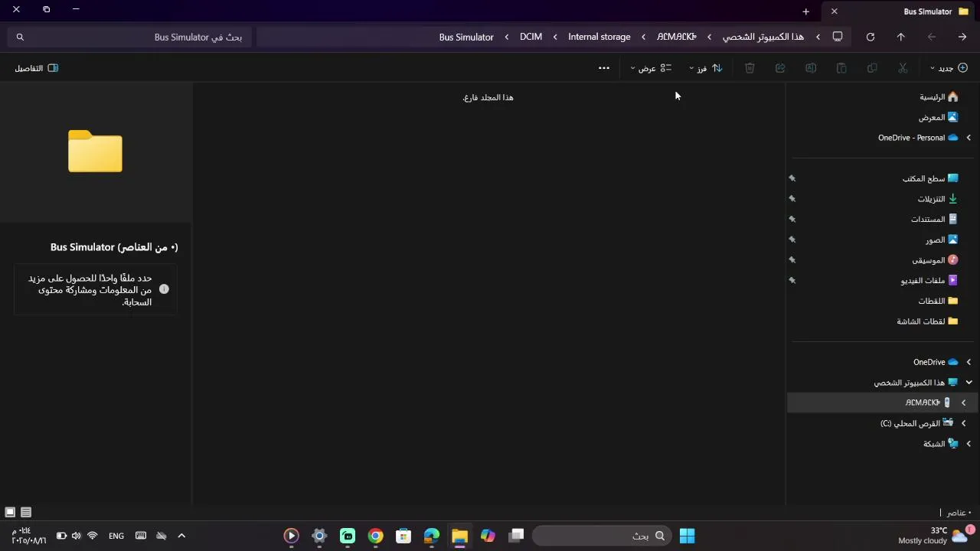Open Microsoft Store from taskbar
Viewport: 980px width, 551px height.
403,536
